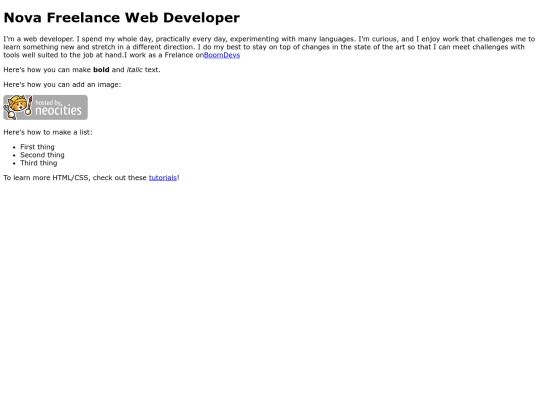Click the Nova Freelance Web Developer heading

(x=122, y=18)
